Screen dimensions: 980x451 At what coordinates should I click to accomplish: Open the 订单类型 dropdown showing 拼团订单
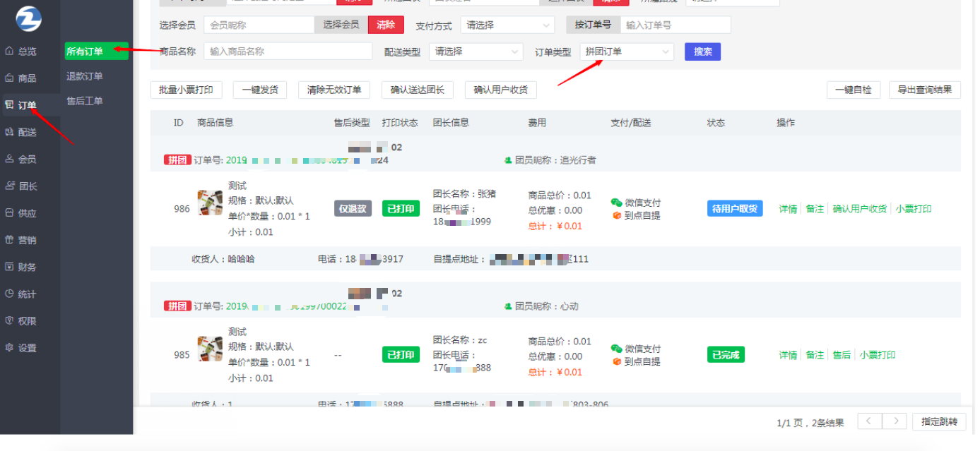pos(627,52)
